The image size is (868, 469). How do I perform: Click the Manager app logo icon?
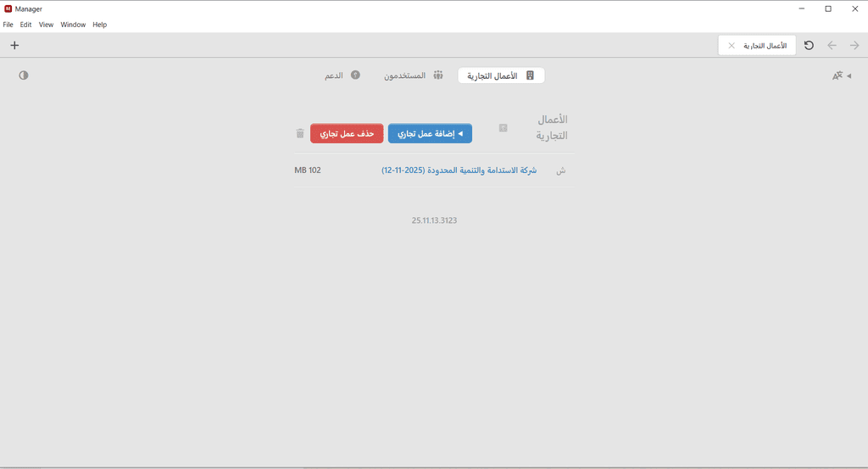(x=8, y=8)
